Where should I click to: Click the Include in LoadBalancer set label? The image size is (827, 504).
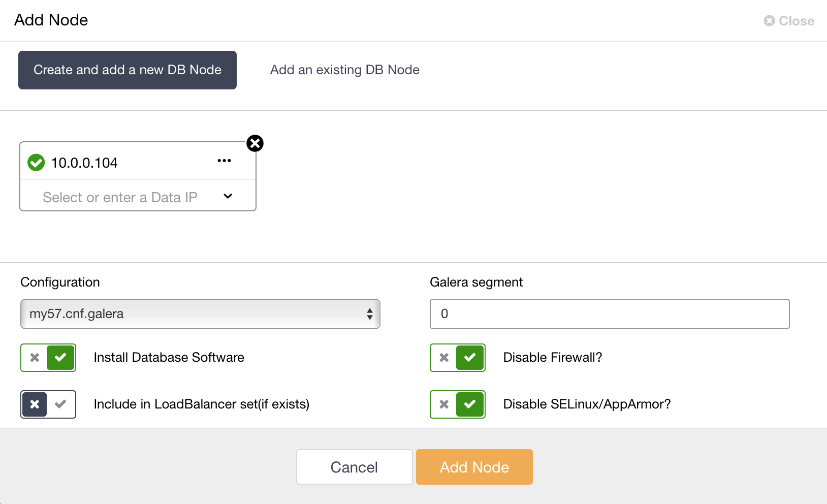[202, 404]
